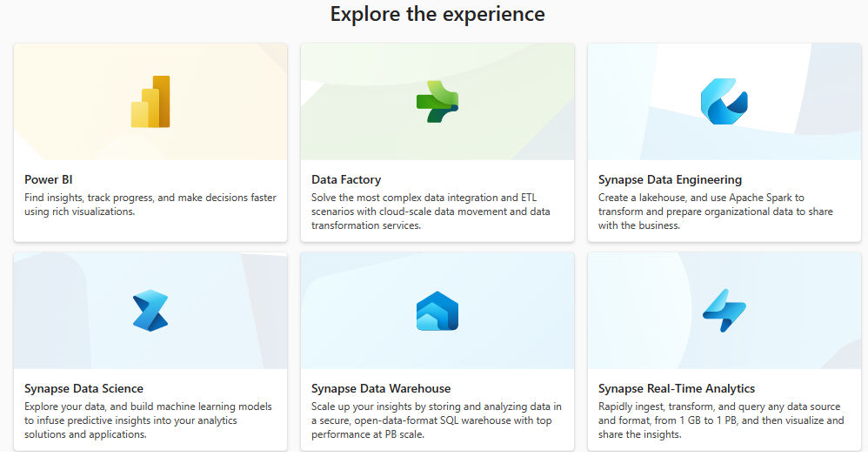Click the Synapse Data Science icon
The height and width of the screenshot is (457, 868).
(x=150, y=311)
